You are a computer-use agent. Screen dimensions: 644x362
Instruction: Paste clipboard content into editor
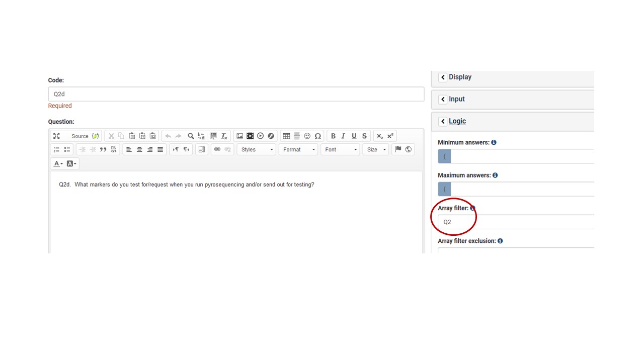132,136
